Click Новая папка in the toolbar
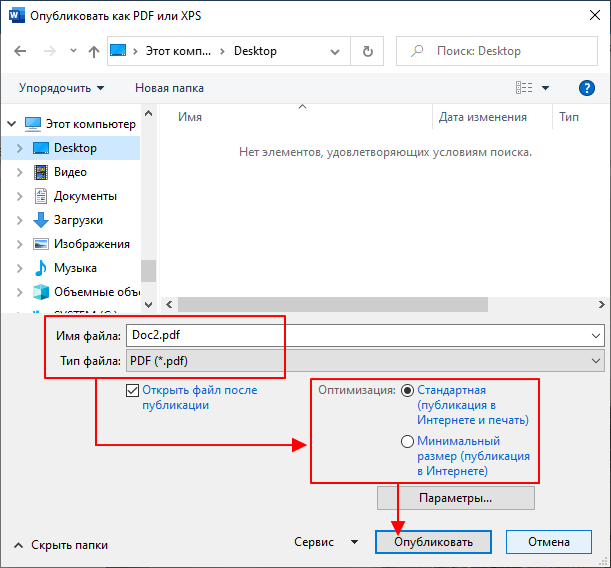The height and width of the screenshot is (568, 611). coord(169,88)
